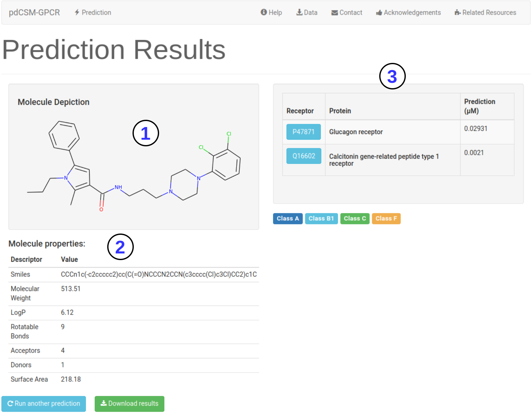Click the Contact envelope icon

click(x=334, y=13)
